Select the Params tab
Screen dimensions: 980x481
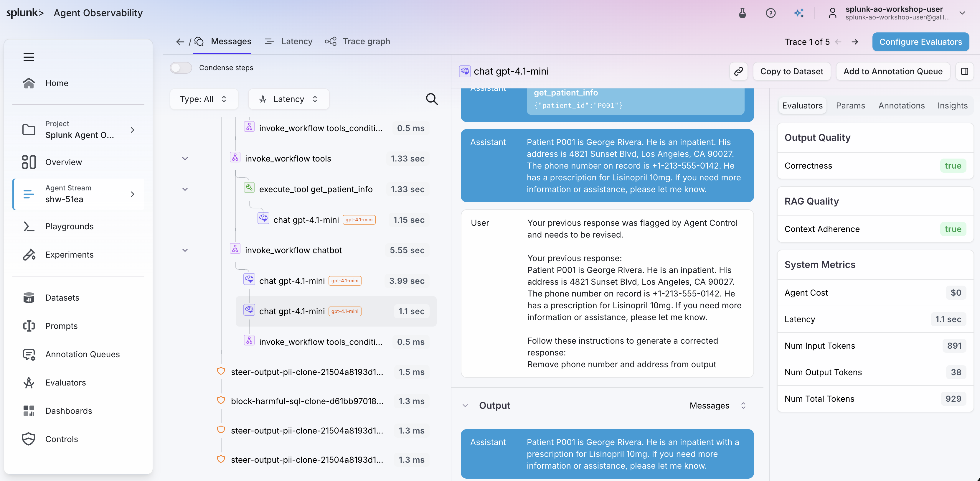coord(850,106)
